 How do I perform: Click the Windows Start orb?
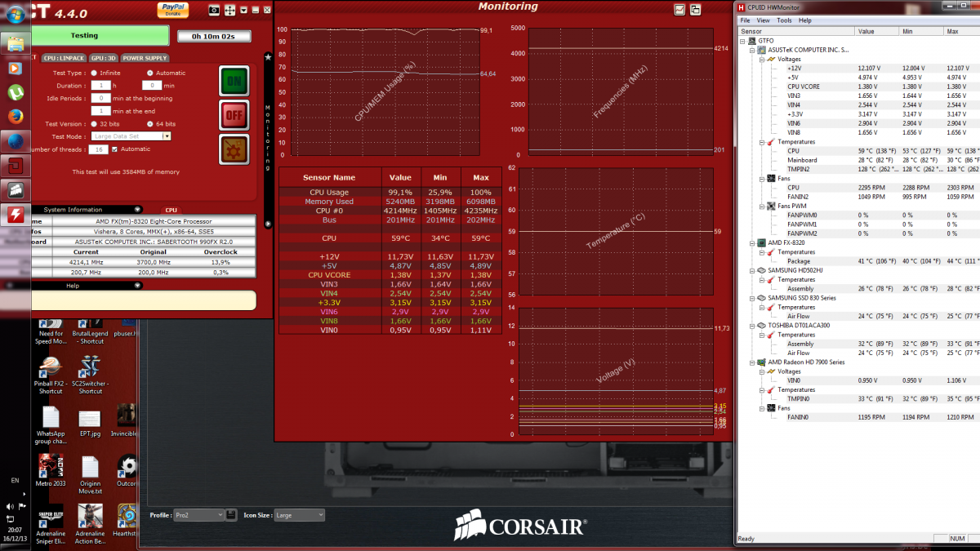click(x=14, y=16)
